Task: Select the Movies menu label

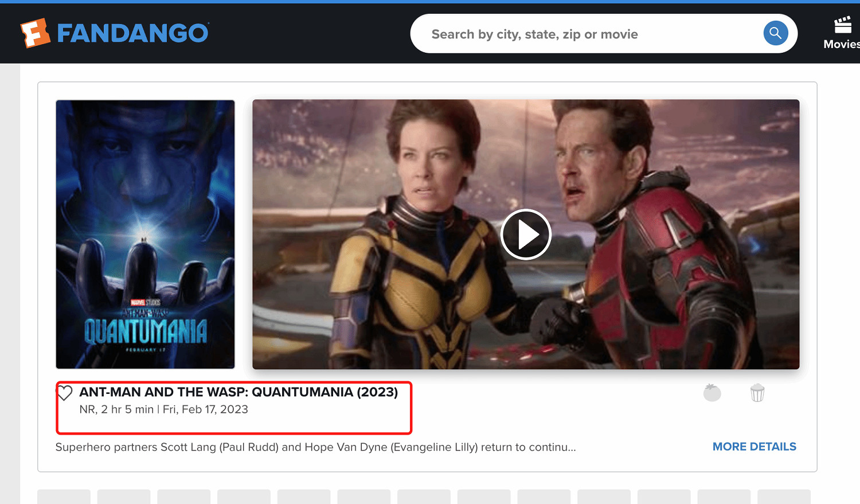Action: (x=841, y=44)
